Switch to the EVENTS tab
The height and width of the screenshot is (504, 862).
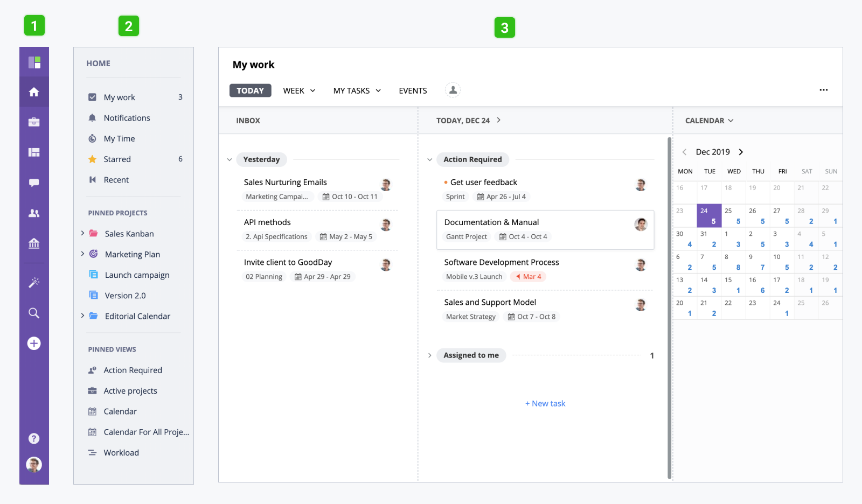(413, 90)
